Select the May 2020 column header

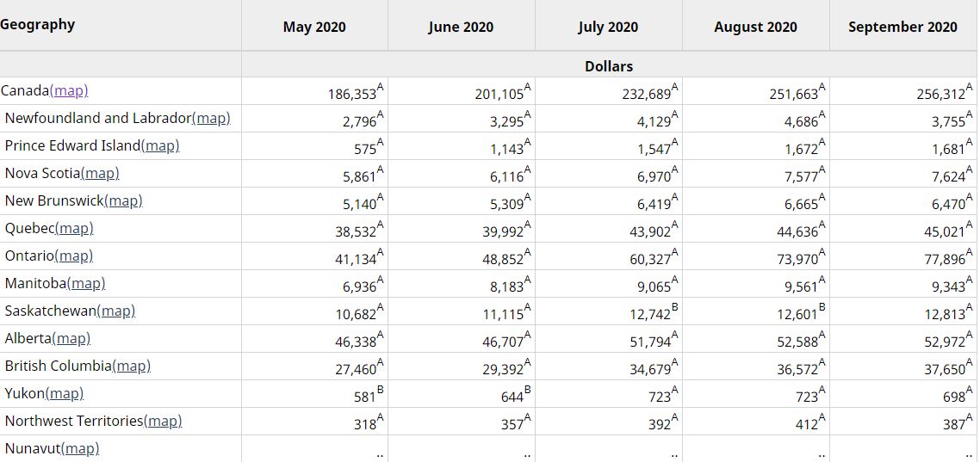[314, 27]
